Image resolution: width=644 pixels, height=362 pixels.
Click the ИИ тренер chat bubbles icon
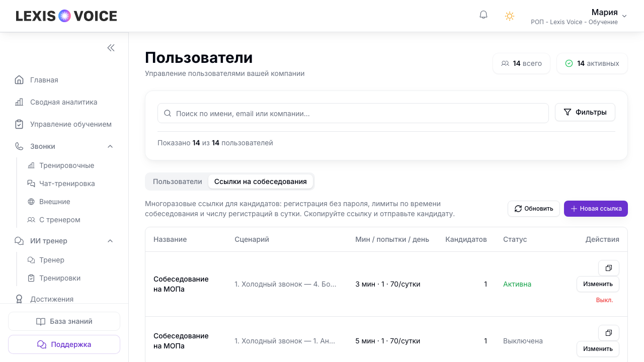[19, 241]
